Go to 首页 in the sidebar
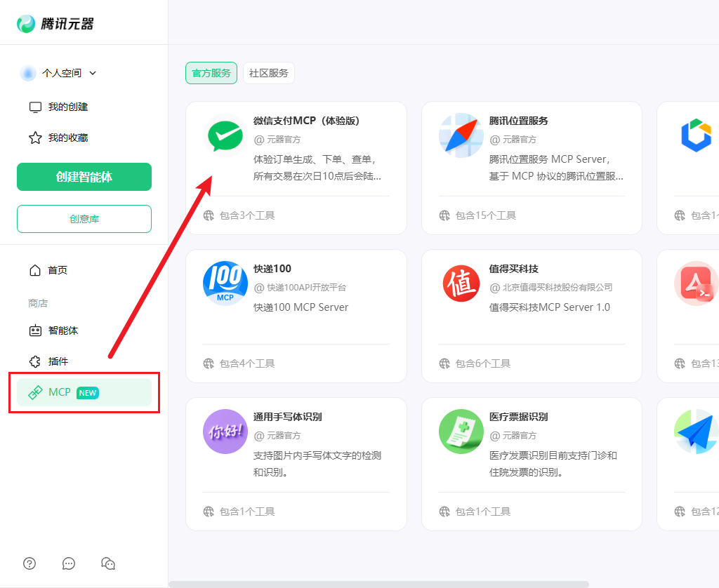The height and width of the screenshot is (588, 719). pyautogui.click(x=58, y=270)
